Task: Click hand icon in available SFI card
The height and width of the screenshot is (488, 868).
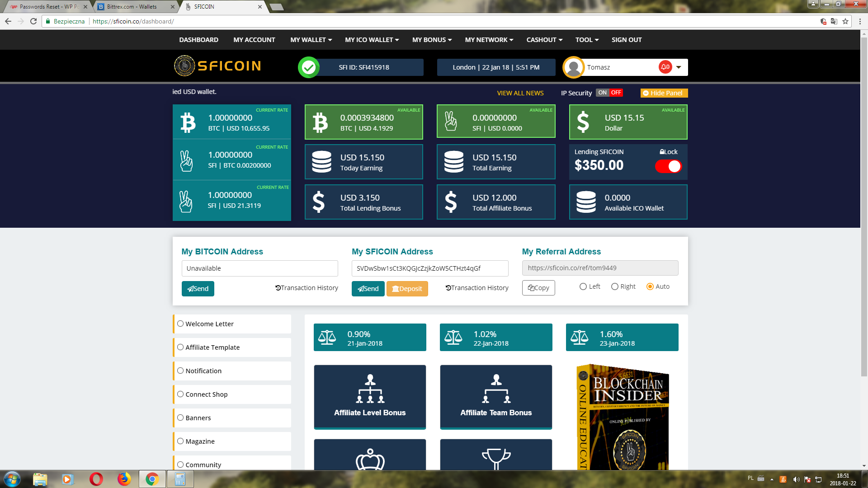Action: tap(451, 122)
